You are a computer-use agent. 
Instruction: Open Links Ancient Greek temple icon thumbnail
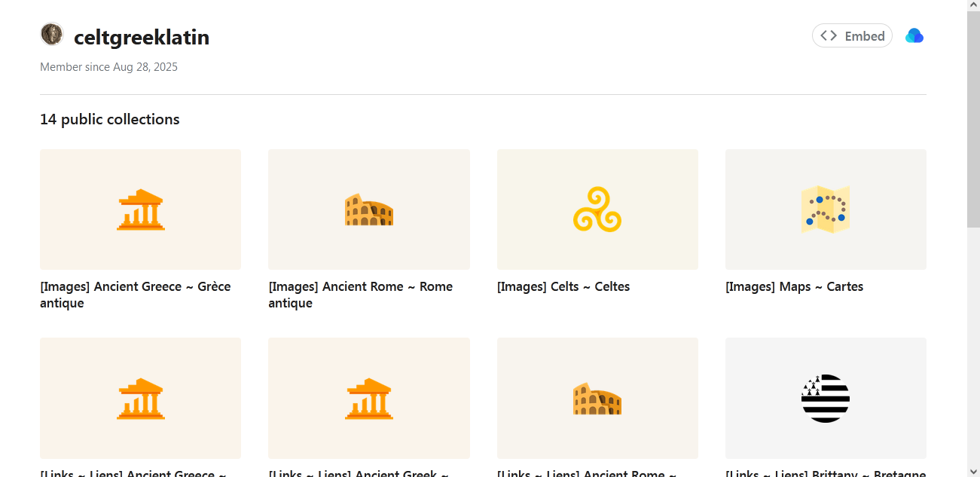(369, 398)
